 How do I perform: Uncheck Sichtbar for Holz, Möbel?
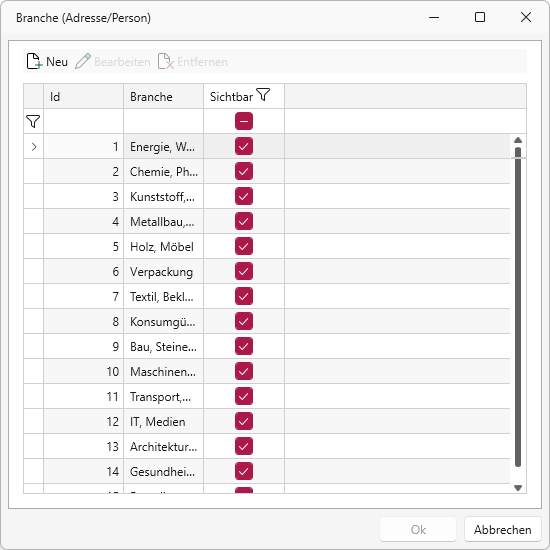(x=244, y=246)
